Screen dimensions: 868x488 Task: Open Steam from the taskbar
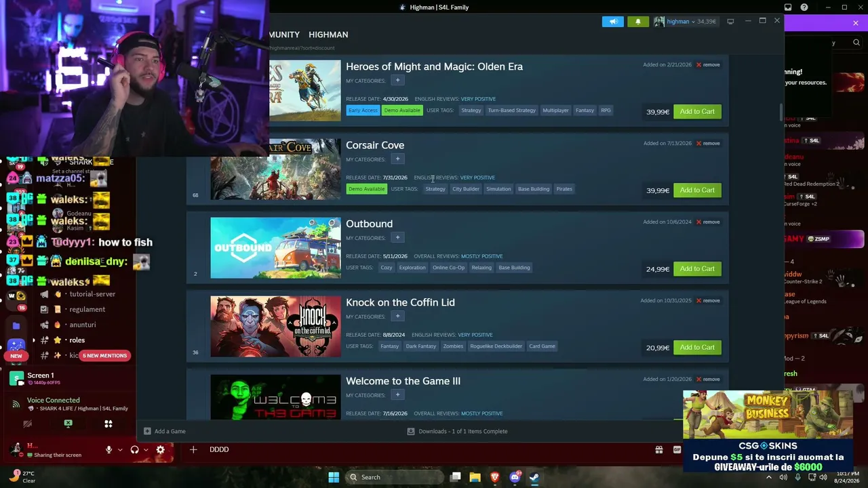click(534, 477)
